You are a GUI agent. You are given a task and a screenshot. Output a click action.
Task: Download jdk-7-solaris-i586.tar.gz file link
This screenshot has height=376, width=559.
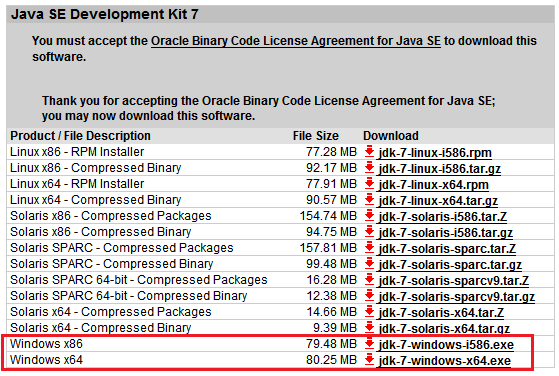[x=446, y=233]
